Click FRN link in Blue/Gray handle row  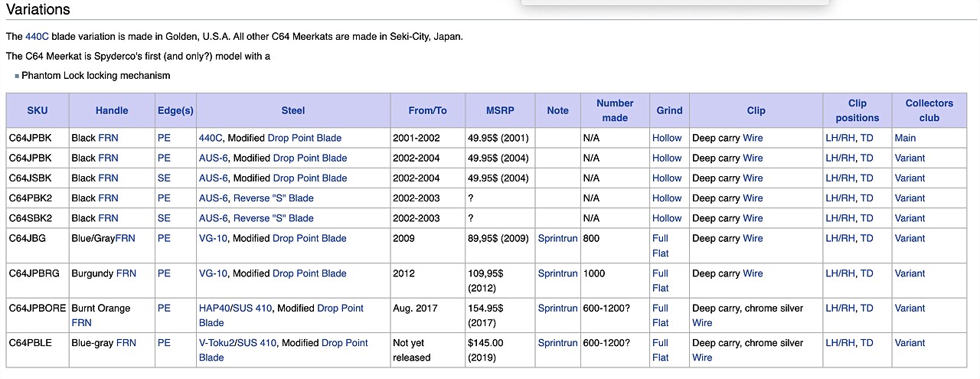(x=125, y=238)
